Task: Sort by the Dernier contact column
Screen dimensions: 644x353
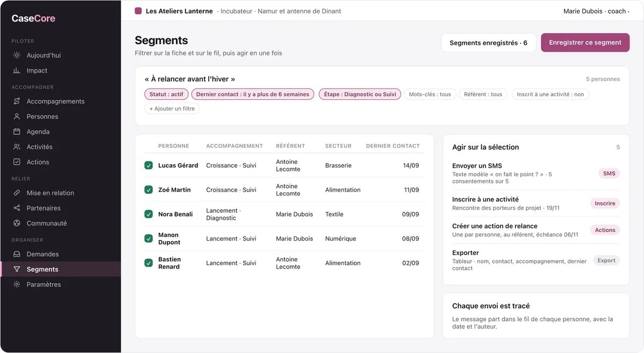Action: coord(393,146)
